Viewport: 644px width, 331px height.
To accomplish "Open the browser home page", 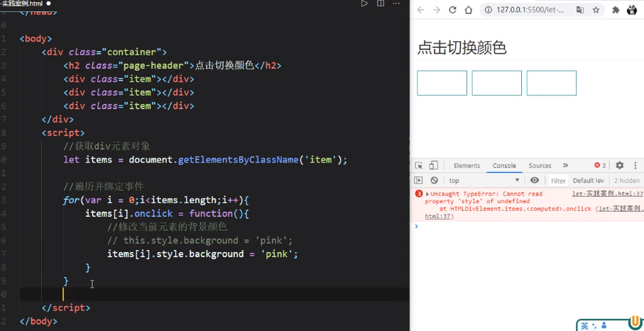I will point(469,10).
